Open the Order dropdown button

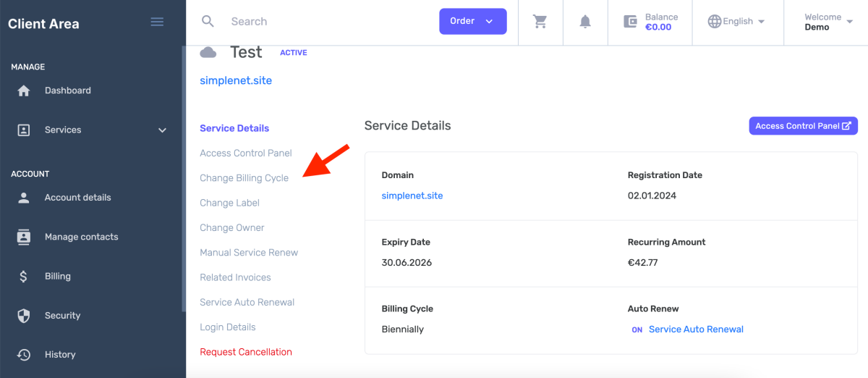472,21
